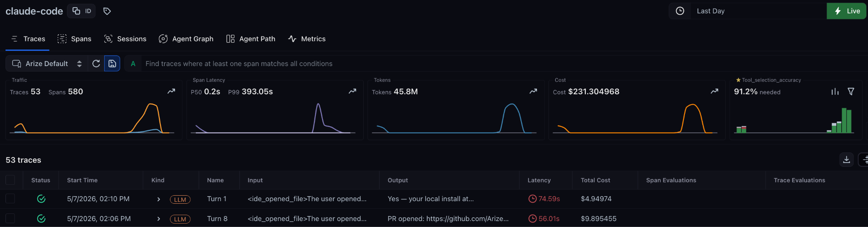
Task: Expand the Turn 8 trace row chevron
Action: point(159,219)
